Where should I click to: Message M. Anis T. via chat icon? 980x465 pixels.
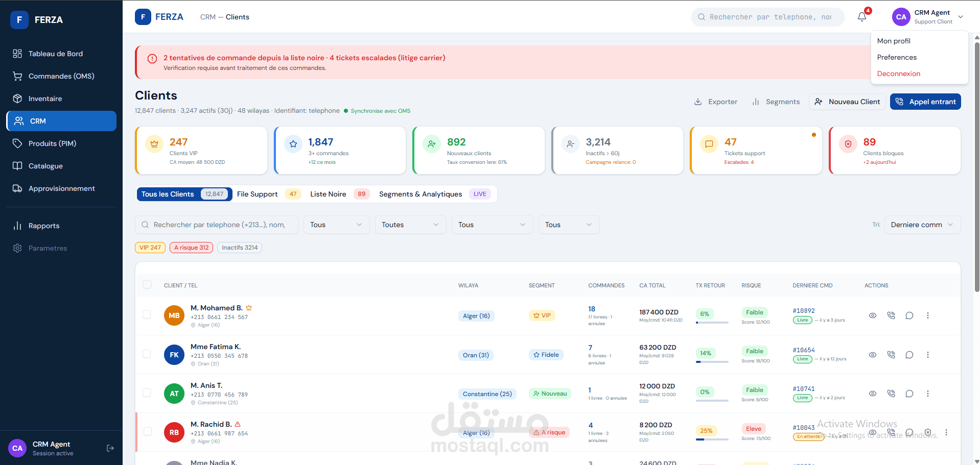pyautogui.click(x=909, y=394)
